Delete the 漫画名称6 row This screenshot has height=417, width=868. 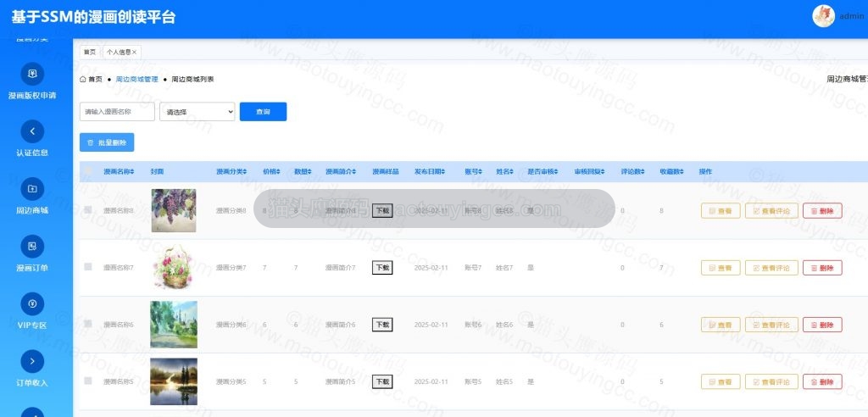822,325
